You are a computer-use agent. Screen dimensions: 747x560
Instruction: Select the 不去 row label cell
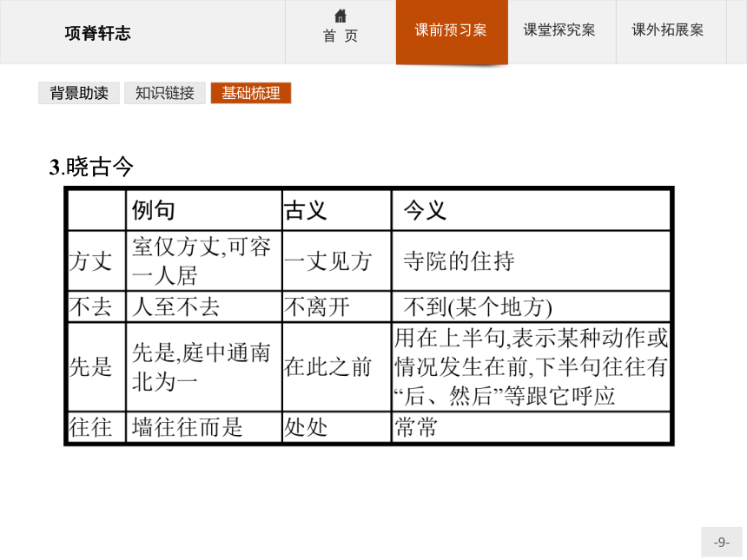click(x=96, y=306)
